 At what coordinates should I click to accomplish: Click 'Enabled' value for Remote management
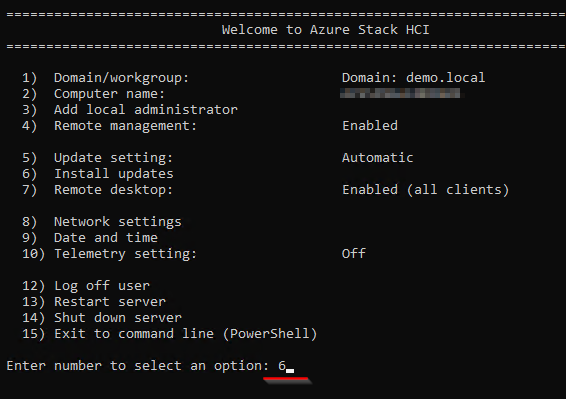coord(370,126)
